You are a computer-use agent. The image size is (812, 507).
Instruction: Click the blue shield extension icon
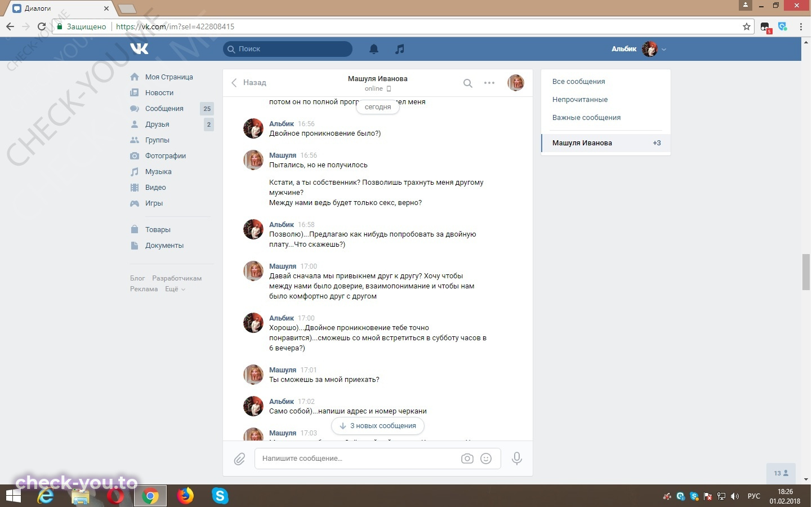click(x=783, y=26)
